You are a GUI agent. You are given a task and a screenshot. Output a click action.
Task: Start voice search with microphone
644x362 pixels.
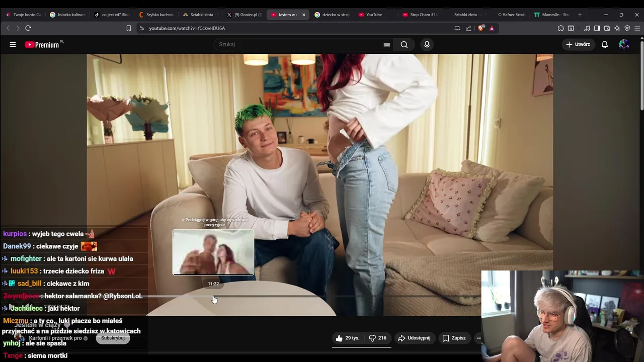pos(427,45)
